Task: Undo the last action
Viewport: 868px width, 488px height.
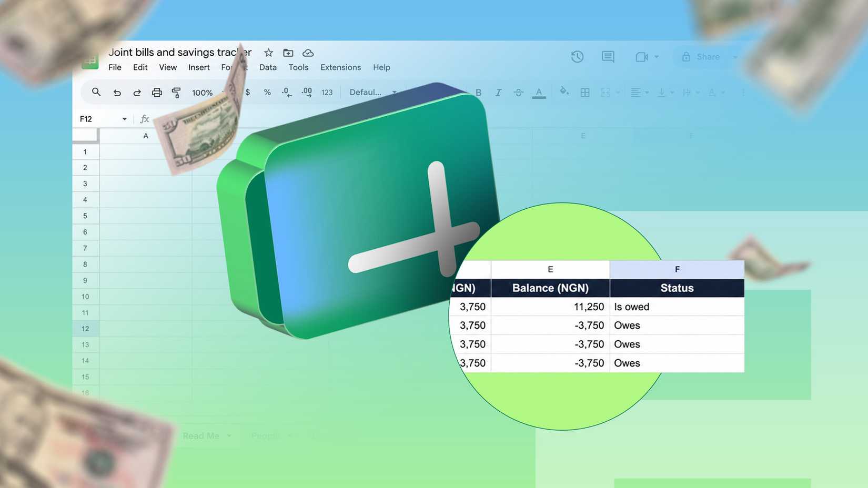Action: click(x=117, y=93)
